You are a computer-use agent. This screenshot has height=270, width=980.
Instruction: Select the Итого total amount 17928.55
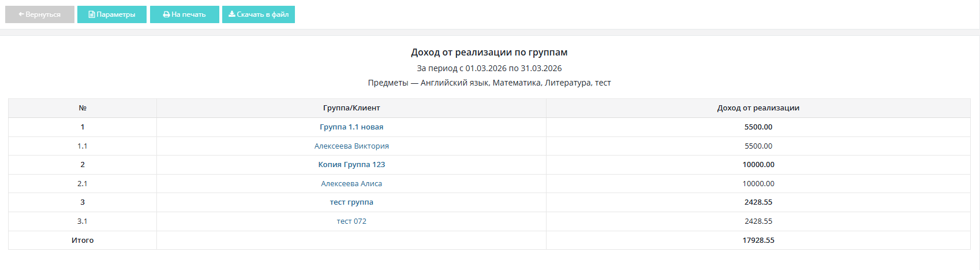coord(758,241)
